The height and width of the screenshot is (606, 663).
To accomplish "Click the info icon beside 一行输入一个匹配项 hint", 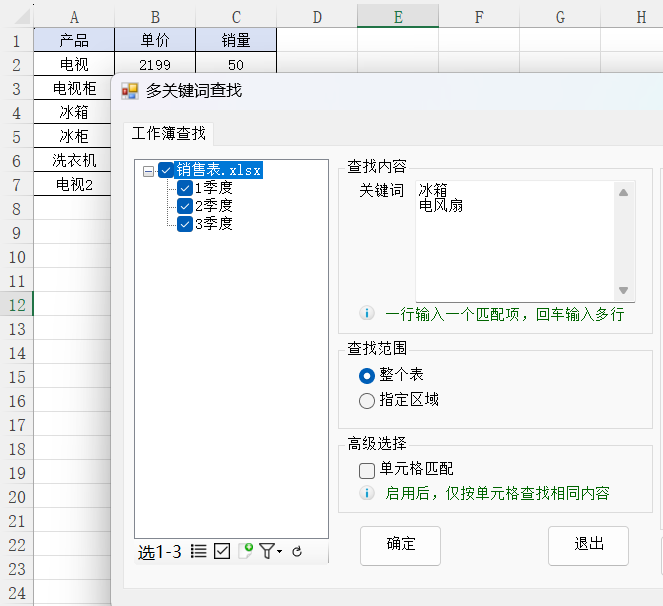I will (367, 314).
